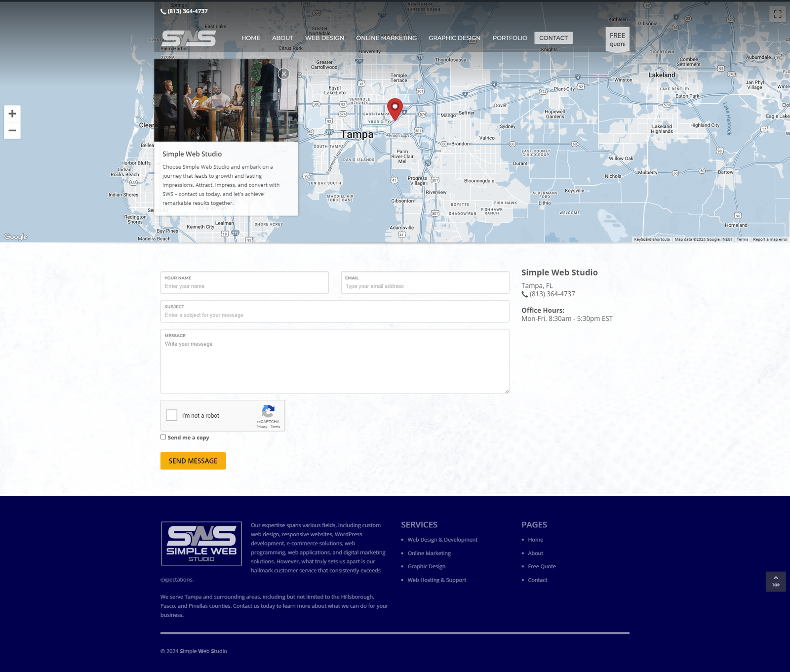Open reCAPTCHA Terms link
This screenshot has width=790, height=672.
(x=275, y=427)
